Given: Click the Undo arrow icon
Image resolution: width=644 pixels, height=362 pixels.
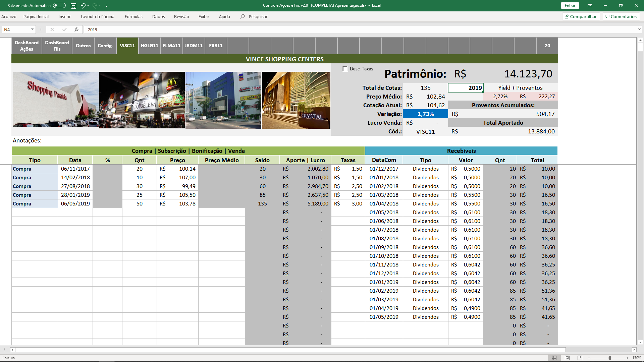Looking at the screenshot, I should point(83,6).
